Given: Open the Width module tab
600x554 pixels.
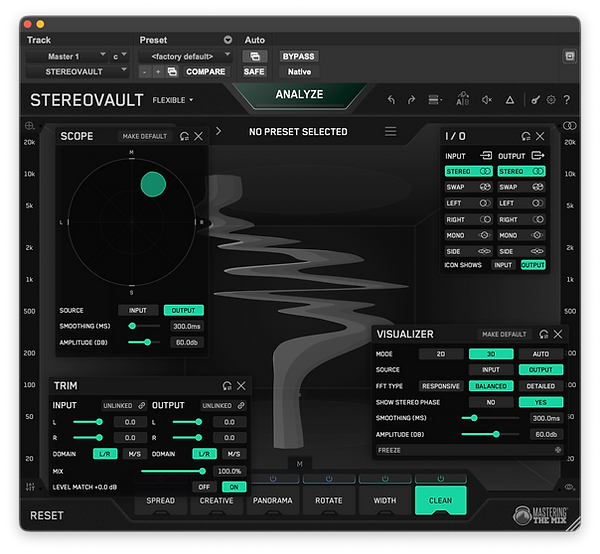Looking at the screenshot, I should [385, 500].
